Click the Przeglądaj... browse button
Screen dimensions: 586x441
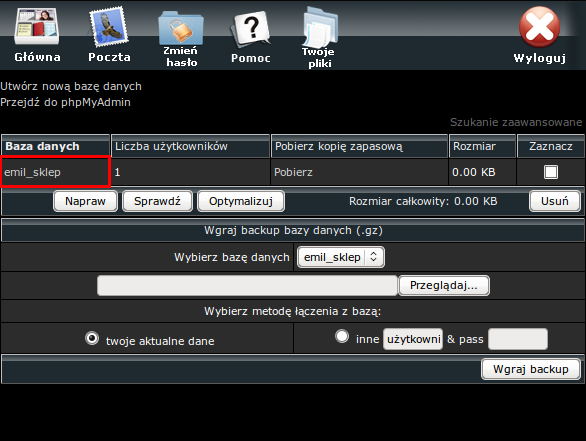pos(444,286)
